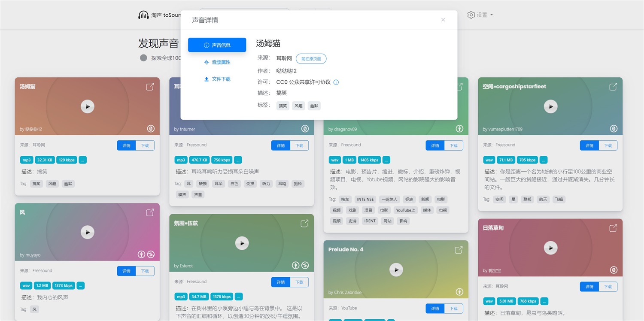644x321 pixels.
Task: Open 汤姆猫 card in external page icon
Action: click(150, 87)
